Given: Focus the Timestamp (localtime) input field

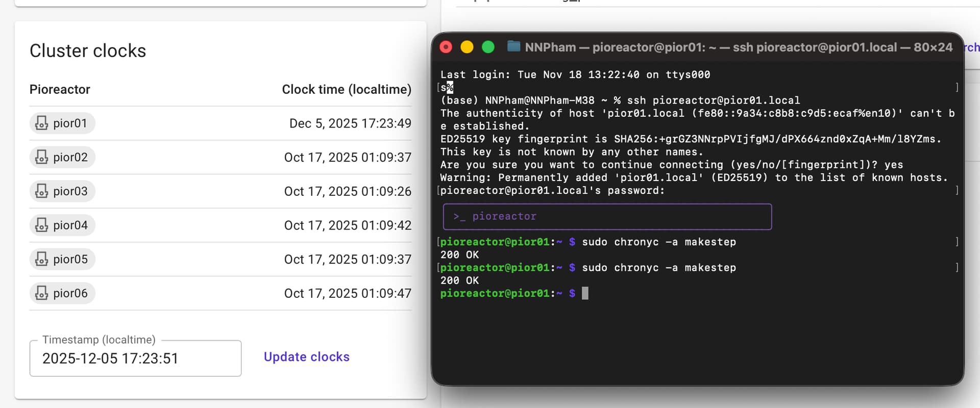Looking at the screenshot, I should tap(135, 359).
